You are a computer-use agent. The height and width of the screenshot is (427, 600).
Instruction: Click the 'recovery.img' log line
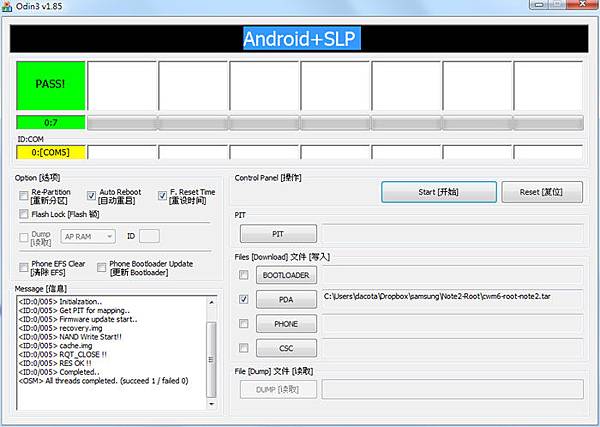60,328
